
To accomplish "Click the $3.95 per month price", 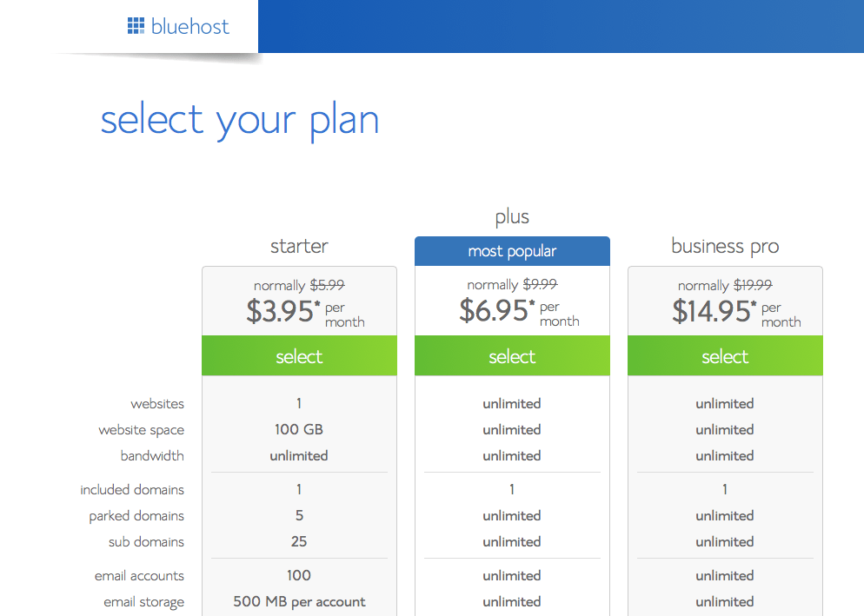I will coord(305,312).
